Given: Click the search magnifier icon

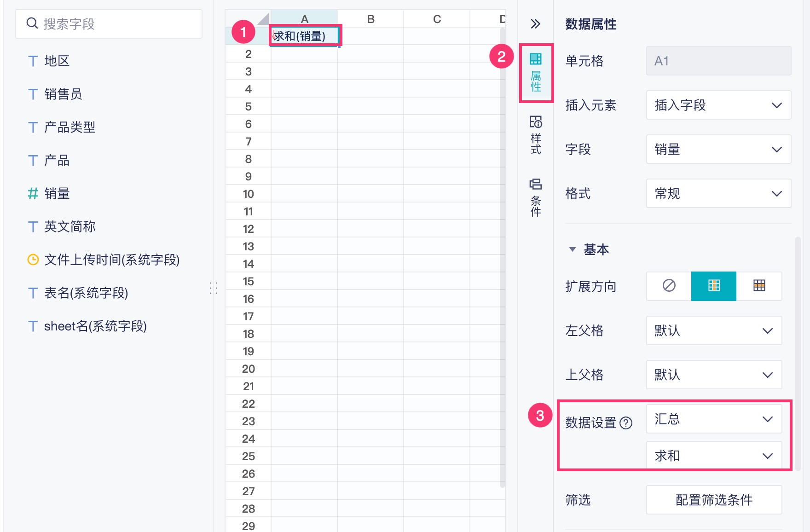Looking at the screenshot, I should tap(32, 23).
